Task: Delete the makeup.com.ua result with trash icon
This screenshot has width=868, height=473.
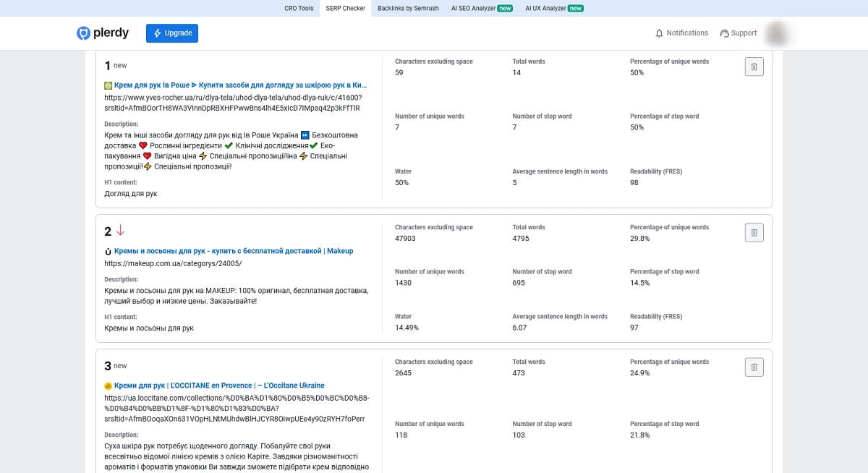Action: point(754,232)
